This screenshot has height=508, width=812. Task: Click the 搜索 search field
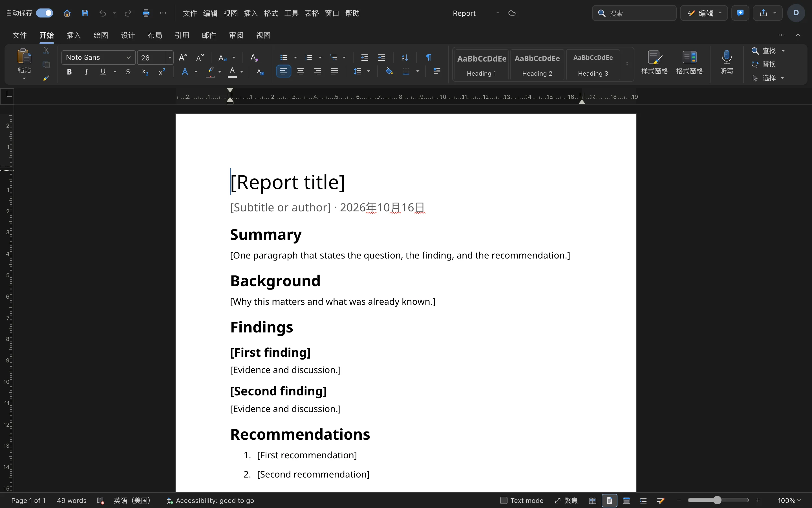point(634,13)
